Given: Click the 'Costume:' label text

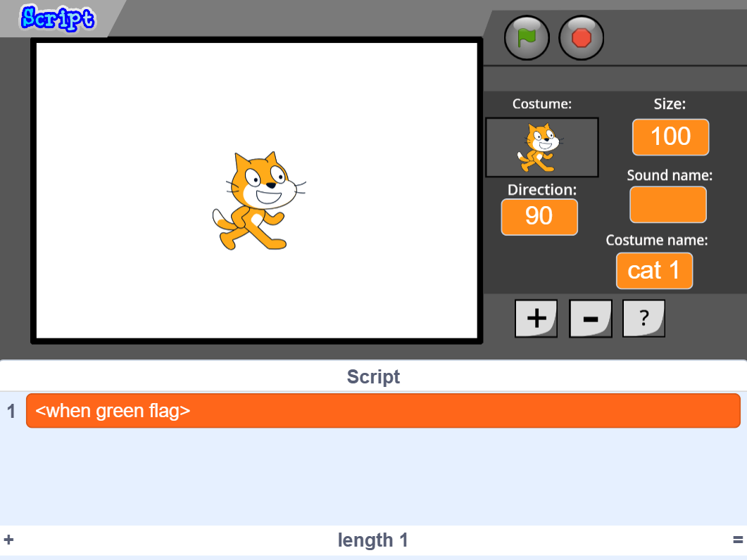Looking at the screenshot, I should click(541, 104).
